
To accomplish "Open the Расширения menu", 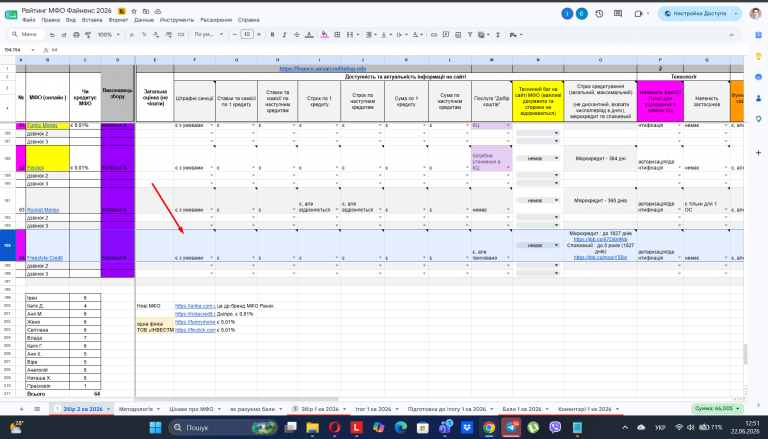I will click(x=216, y=20).
